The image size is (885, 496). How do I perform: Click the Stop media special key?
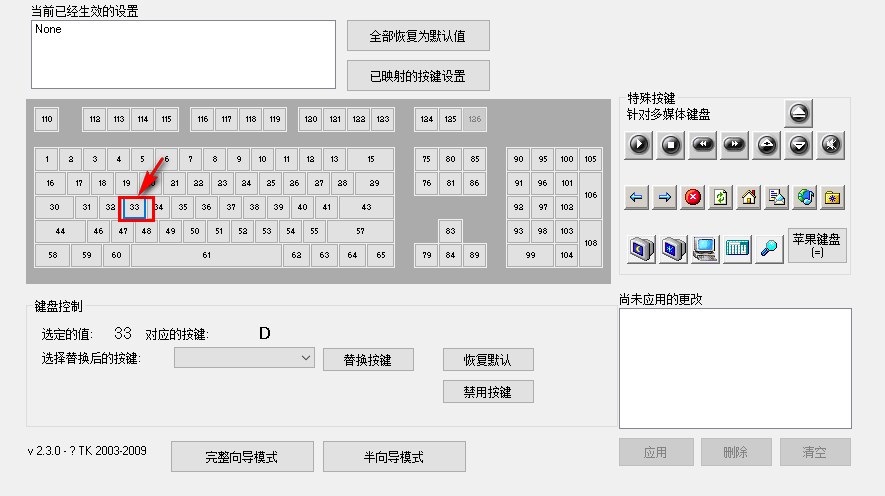pyautogui.click(x=671, y=145)
